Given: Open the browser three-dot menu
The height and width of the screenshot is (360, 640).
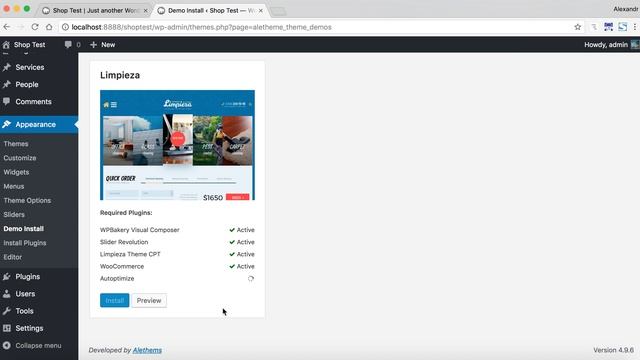Looking at the screenshot, I should [635, 27].
